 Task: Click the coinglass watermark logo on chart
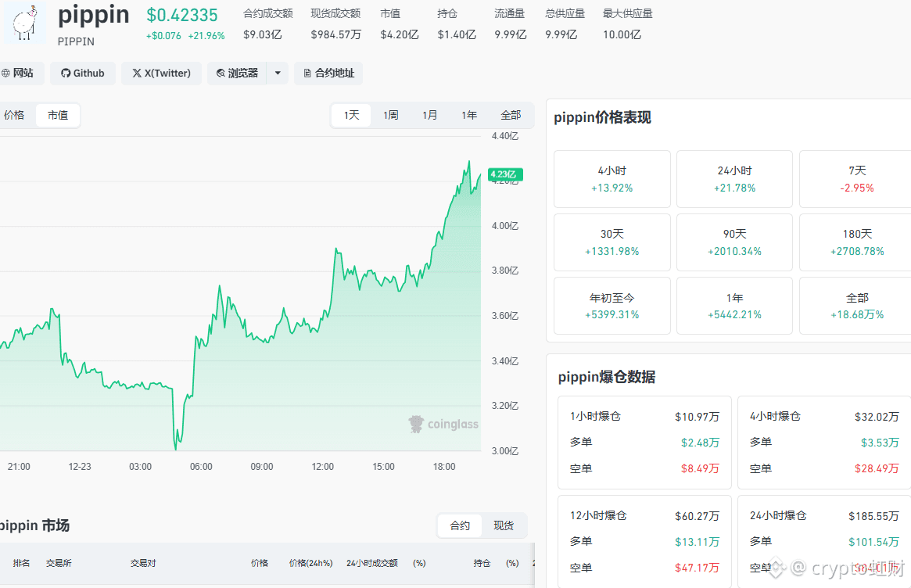443,425
